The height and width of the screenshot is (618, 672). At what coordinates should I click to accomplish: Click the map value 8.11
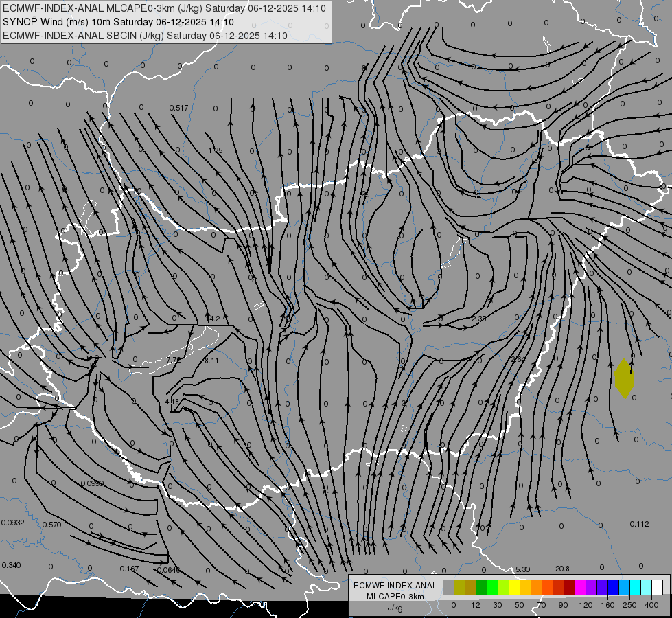[x=211, y=360]
